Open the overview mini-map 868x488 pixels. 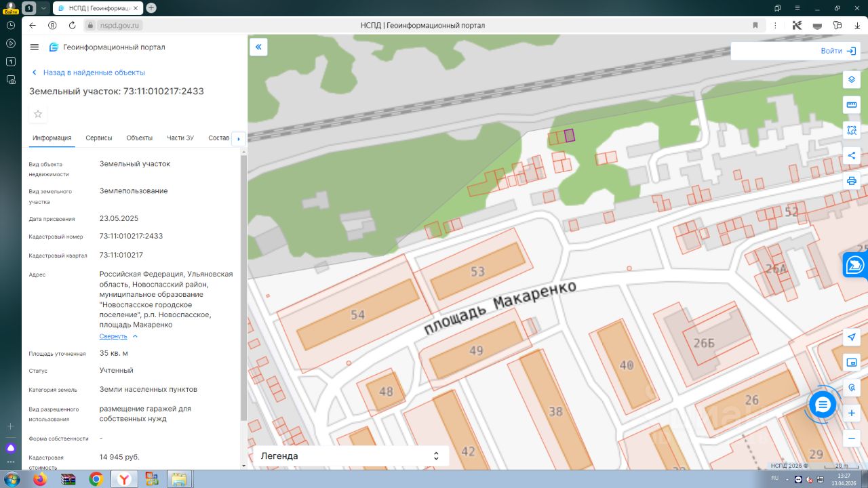852,363
